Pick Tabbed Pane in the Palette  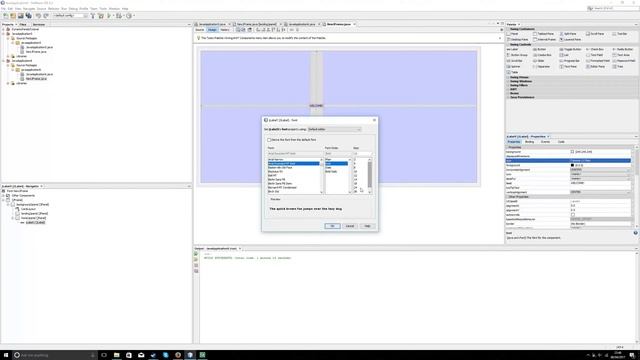[543, 34]
